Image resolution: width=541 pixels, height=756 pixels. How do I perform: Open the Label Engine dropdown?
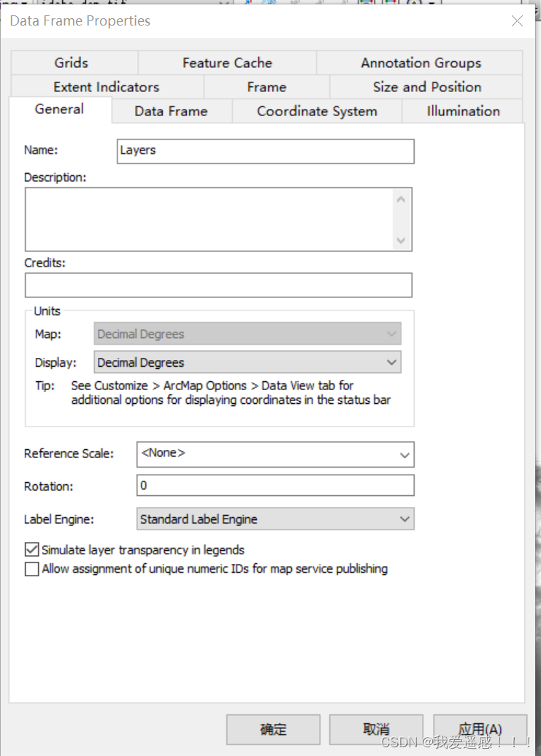click(x=275, y=519)
